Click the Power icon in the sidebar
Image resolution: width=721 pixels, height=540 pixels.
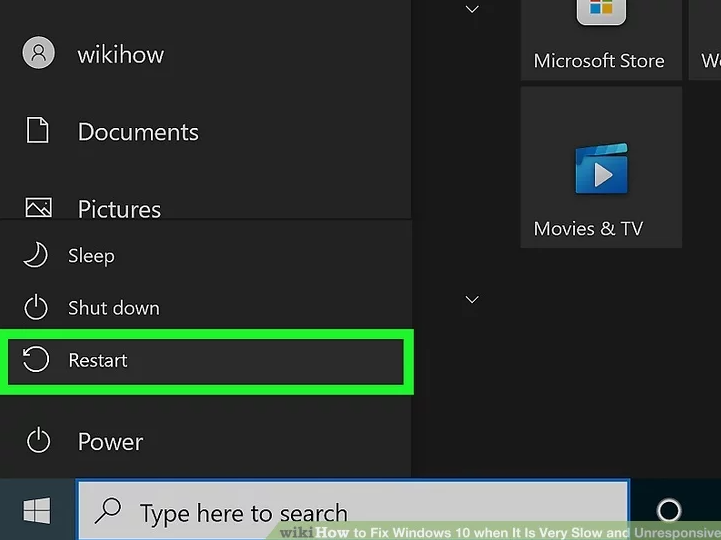[x=38, y=441]
